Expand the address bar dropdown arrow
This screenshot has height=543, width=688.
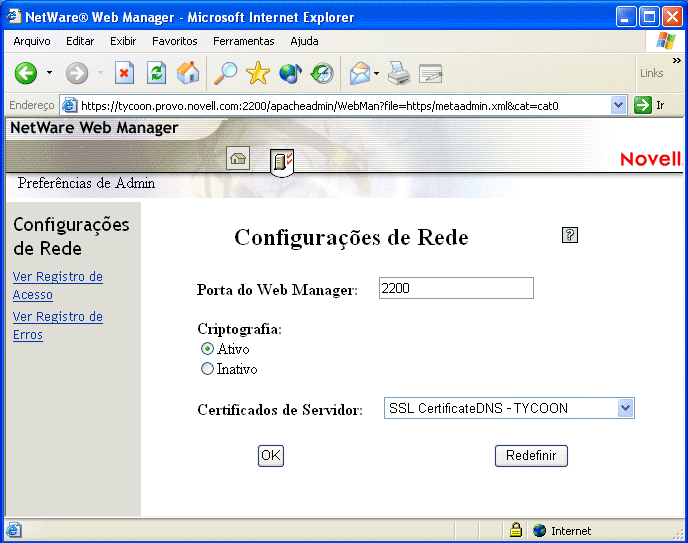coord(618,105)
